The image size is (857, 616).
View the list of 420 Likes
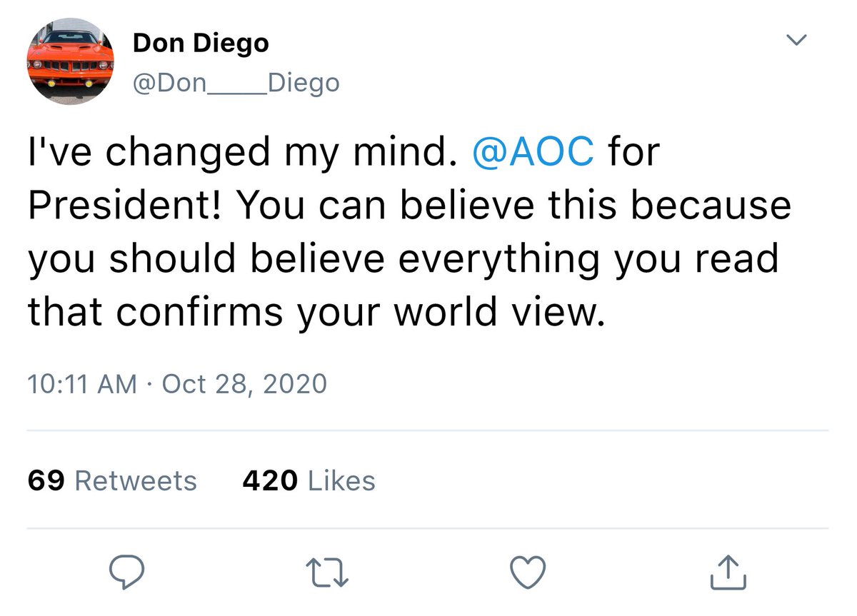tap(309, 480)
